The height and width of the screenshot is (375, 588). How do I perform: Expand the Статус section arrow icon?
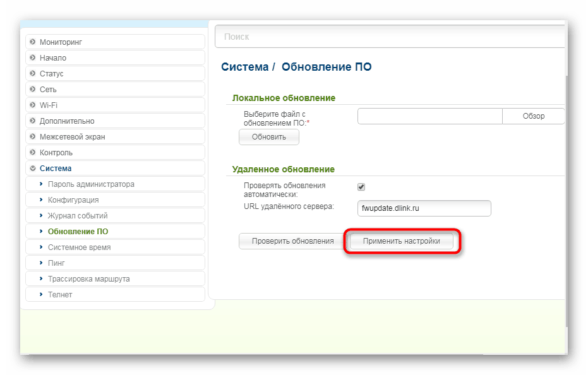pyautogui.click(x=33, y=73)
